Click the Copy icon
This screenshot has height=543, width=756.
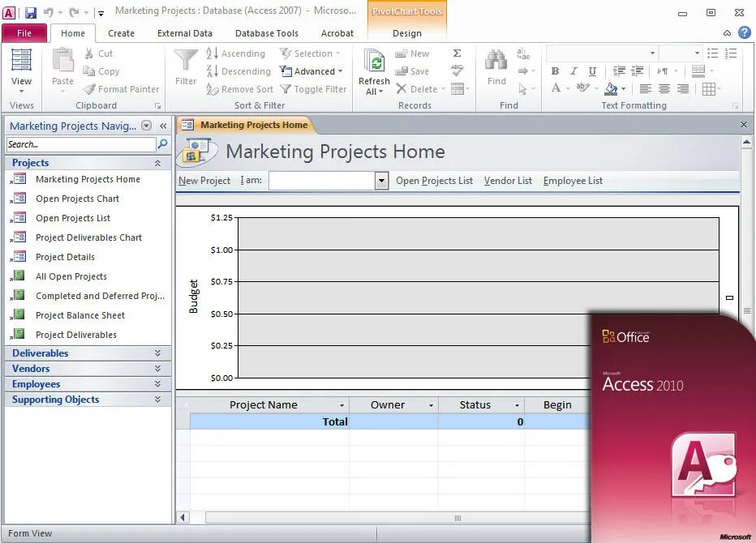[x=88, y=71]
